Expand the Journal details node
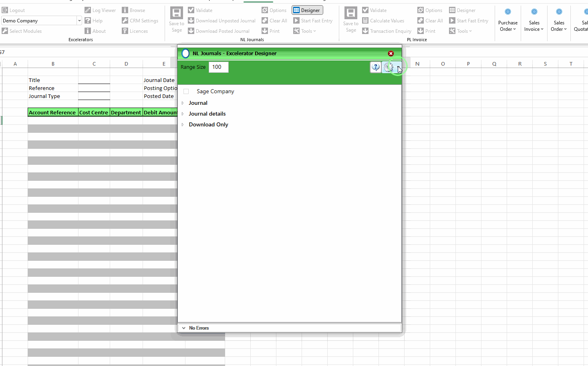This screenshot has height=366, width=588. tap(183, 114)
